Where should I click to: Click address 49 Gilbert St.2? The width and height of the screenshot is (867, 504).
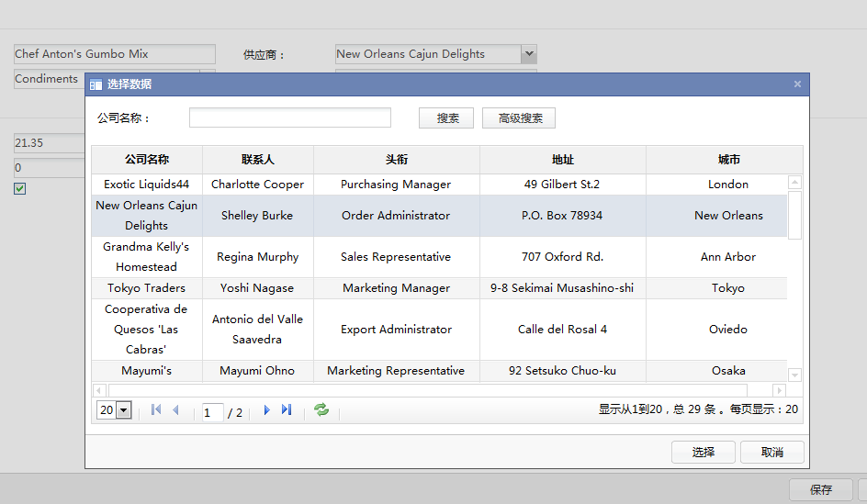562,185
